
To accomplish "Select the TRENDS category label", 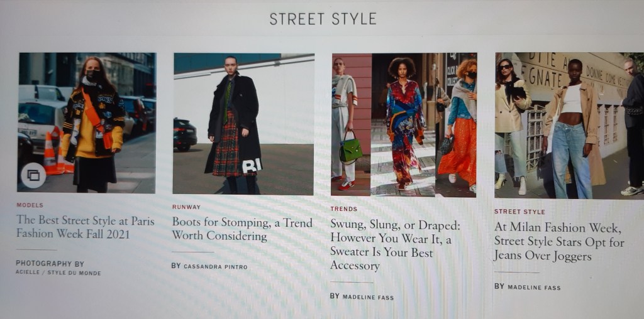I will point(344,208).
